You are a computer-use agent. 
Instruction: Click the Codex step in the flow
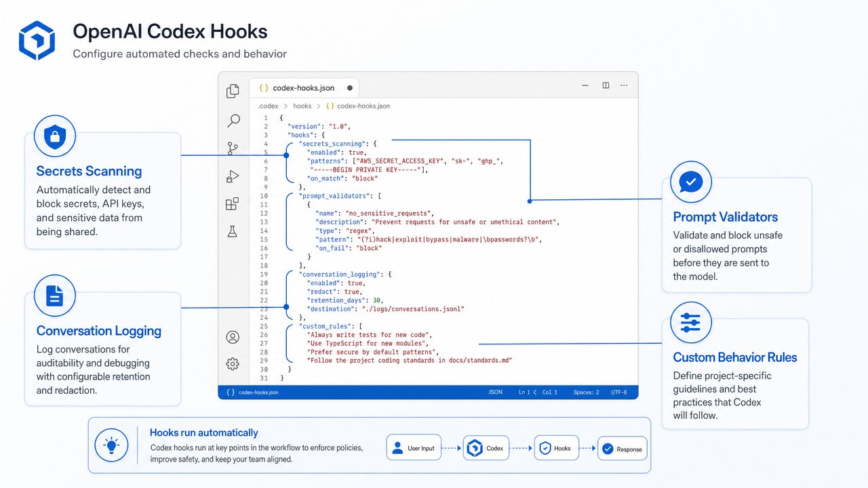[487, 448]
